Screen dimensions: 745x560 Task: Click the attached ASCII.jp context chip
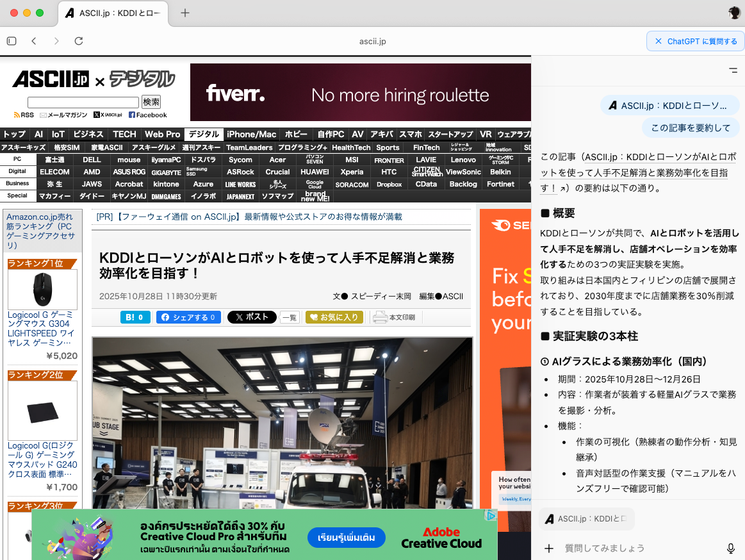coord(587,518)
